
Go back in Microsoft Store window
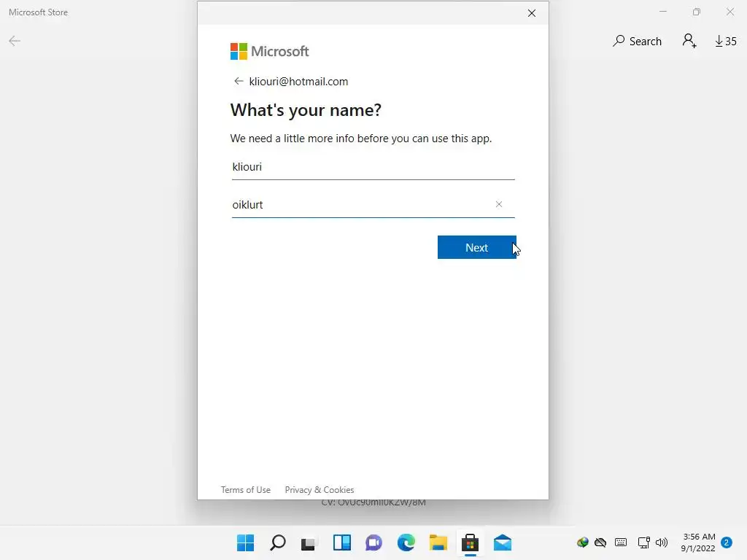(15, 41)
